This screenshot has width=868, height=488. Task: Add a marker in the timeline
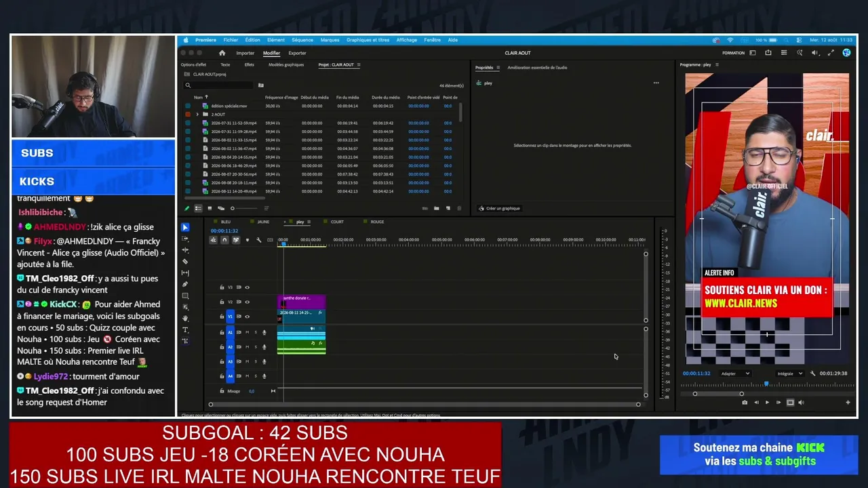tap(247, 240)
